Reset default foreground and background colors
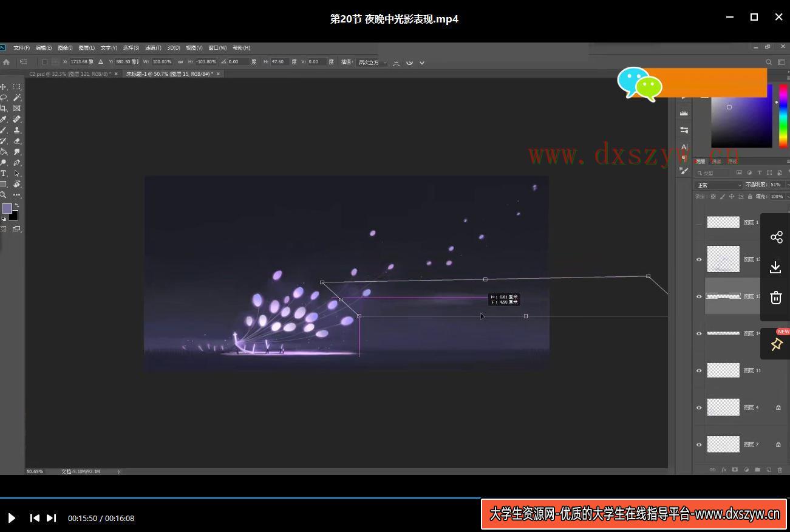 tap(4, 219)
